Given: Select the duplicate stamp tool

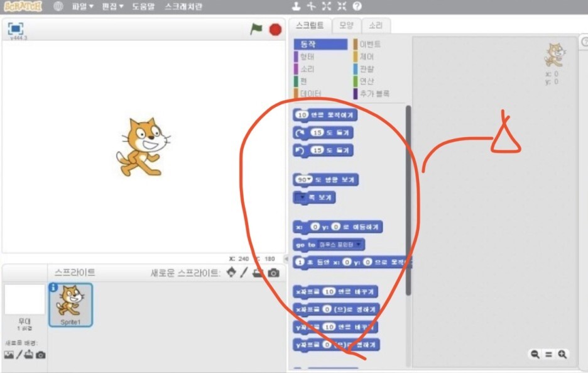Looking at the screenshot, I should 297,6.
